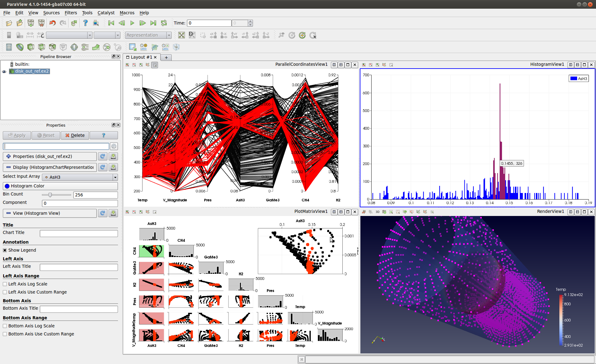Click the Undo arrow icon

pos(52,23)
